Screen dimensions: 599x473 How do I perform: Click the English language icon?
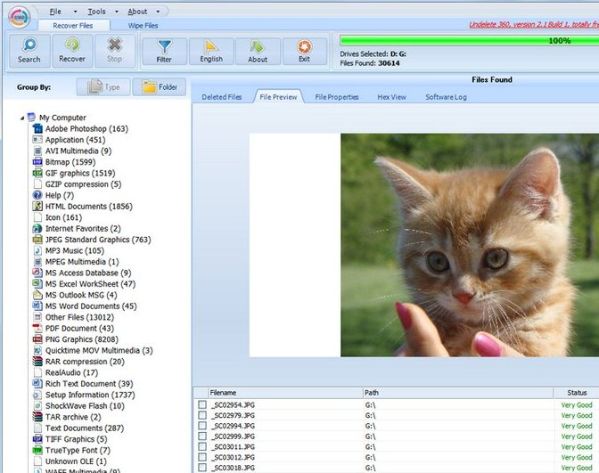pos(211,47)
